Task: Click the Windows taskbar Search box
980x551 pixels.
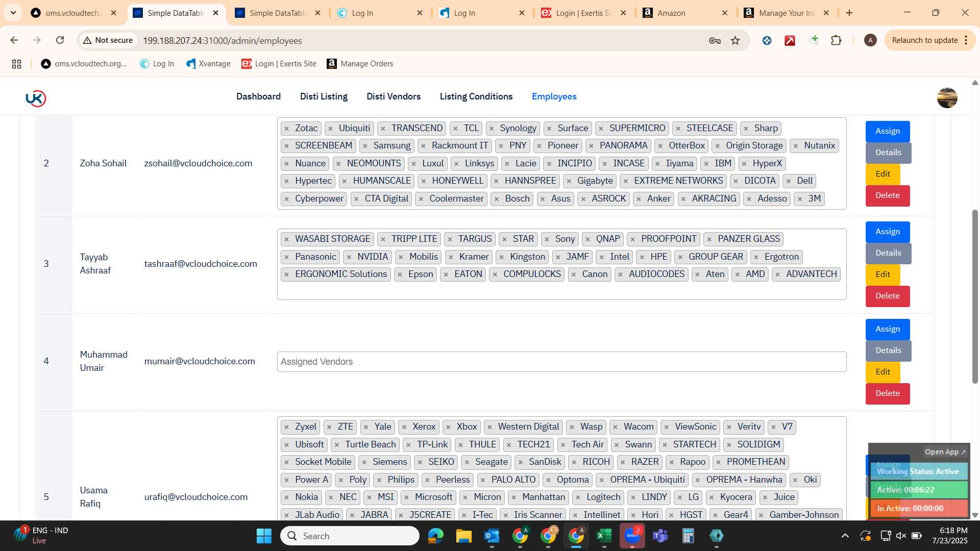Action: (350, 536)
